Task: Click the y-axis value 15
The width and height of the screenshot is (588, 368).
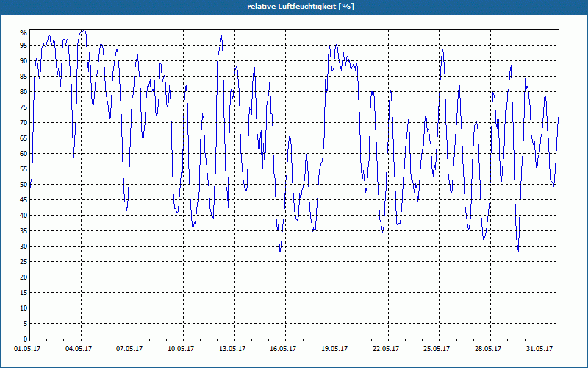Action: [24, 292]
